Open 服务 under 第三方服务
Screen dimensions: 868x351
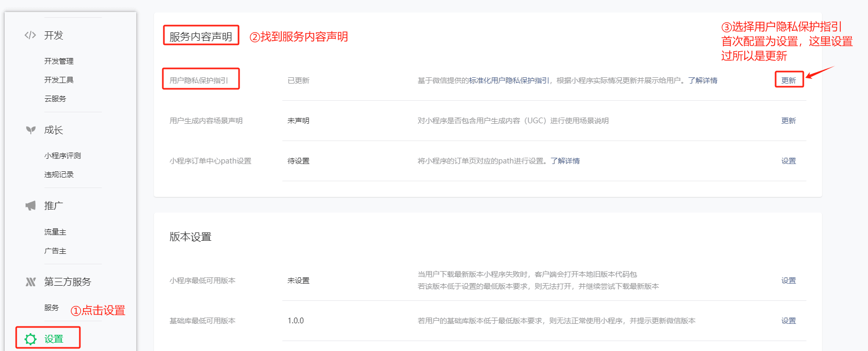pos(52,308)
